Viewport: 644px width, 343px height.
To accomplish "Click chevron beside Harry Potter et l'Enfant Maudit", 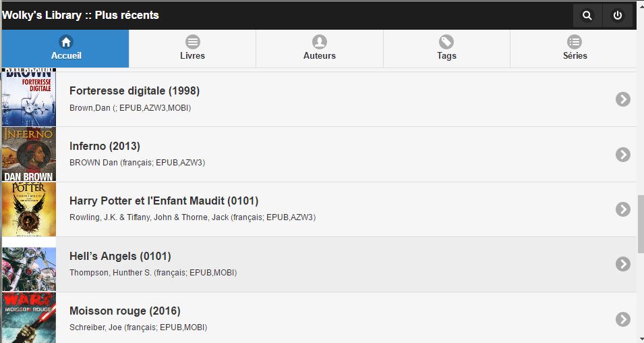I will [623, 209].
